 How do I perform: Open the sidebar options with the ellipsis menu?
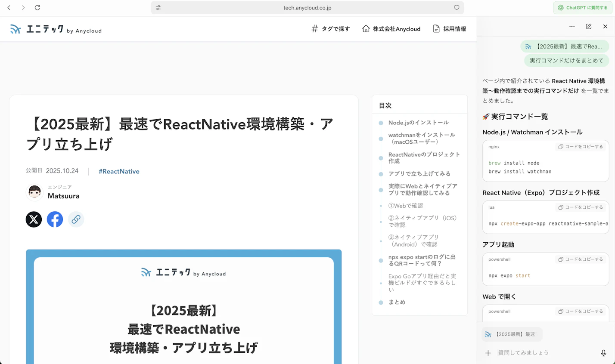click(x=572, y=26)
